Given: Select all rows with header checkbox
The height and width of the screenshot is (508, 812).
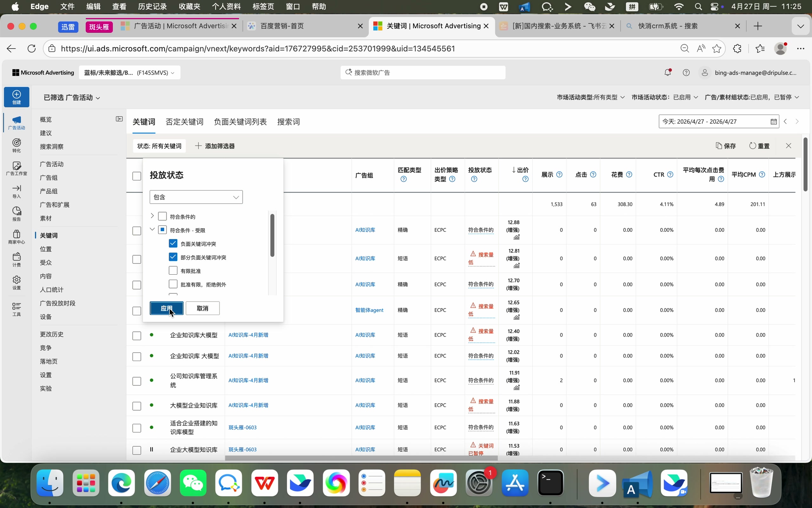Looking at the screenshot, I should (x=137, y=176).
